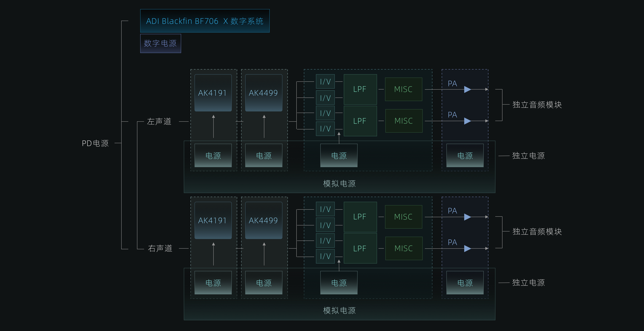Click the upper LPF block in left channel
Image resolution: width=644 pixels, height=331 pixels.
point(360,89)
